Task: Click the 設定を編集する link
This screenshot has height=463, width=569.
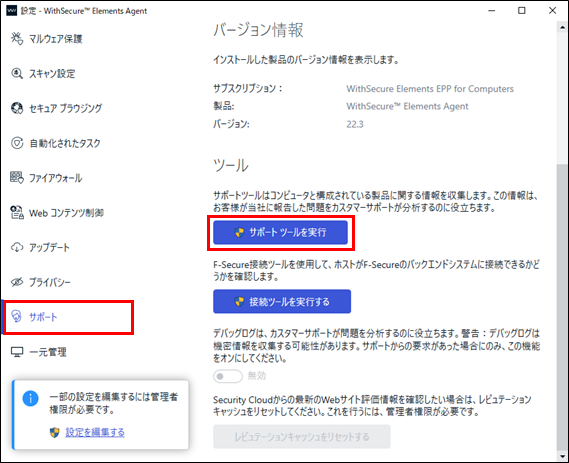Action: [95, 432]
